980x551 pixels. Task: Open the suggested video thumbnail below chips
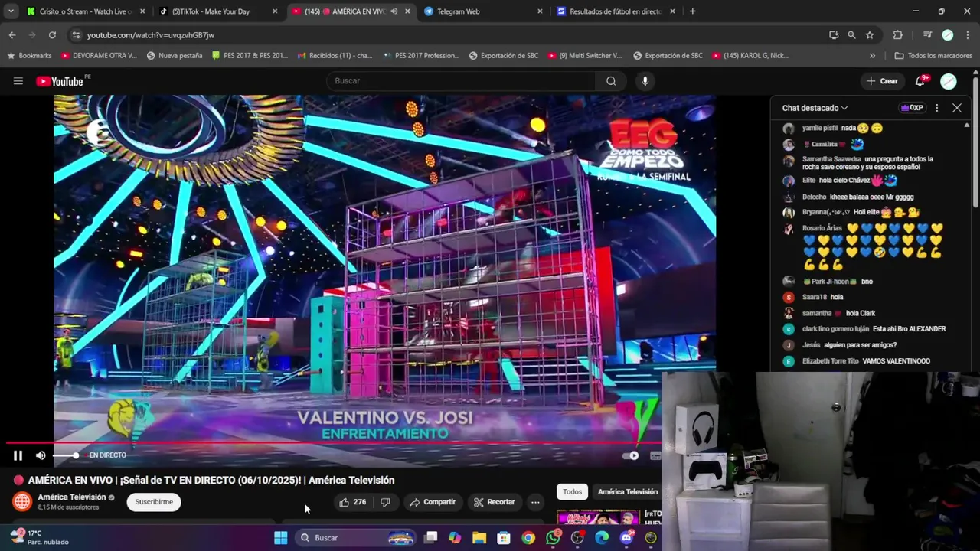coord(598,517)
